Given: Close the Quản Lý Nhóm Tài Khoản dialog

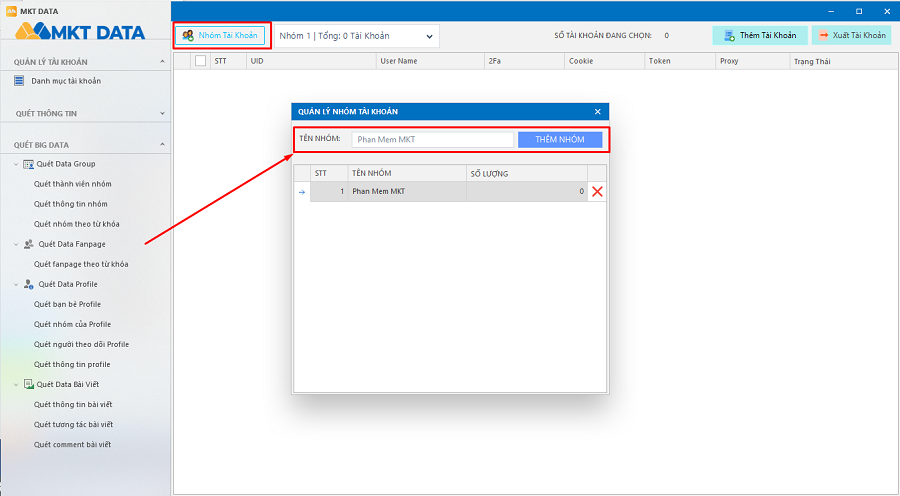Looking at the screenshot, I should 597,112.
